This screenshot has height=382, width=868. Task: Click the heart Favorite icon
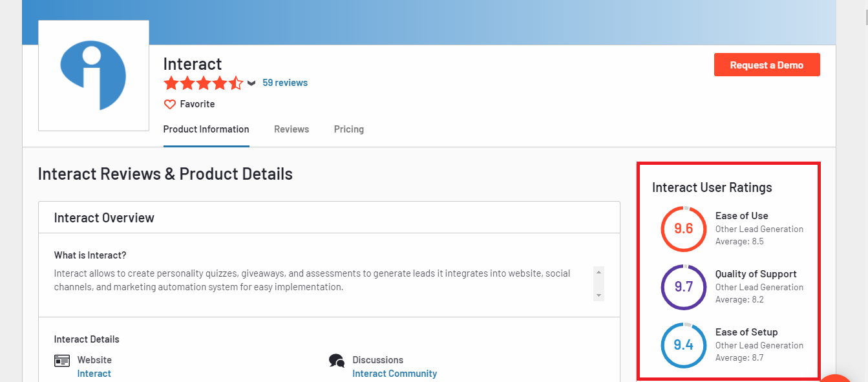(170, 104)
